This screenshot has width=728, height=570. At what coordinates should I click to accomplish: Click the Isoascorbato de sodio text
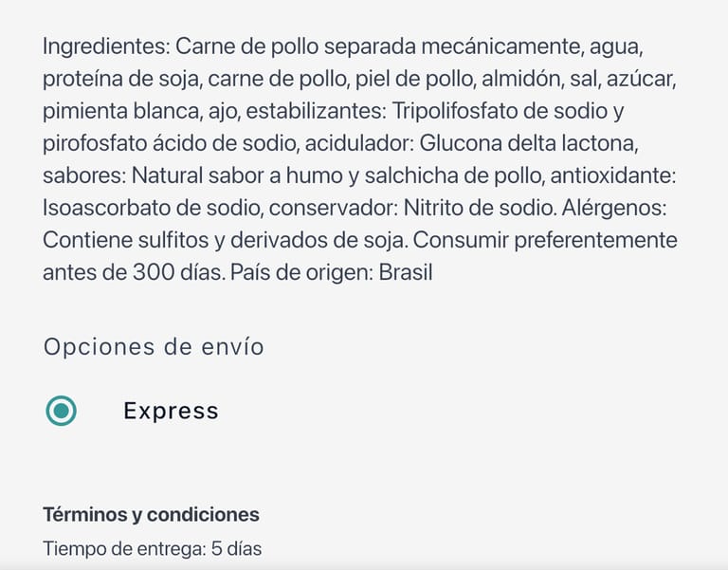point(140,208)
